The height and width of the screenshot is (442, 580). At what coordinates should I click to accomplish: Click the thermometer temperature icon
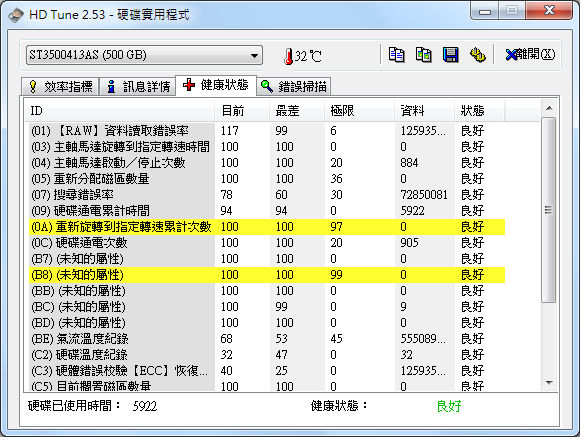point(289,56)
